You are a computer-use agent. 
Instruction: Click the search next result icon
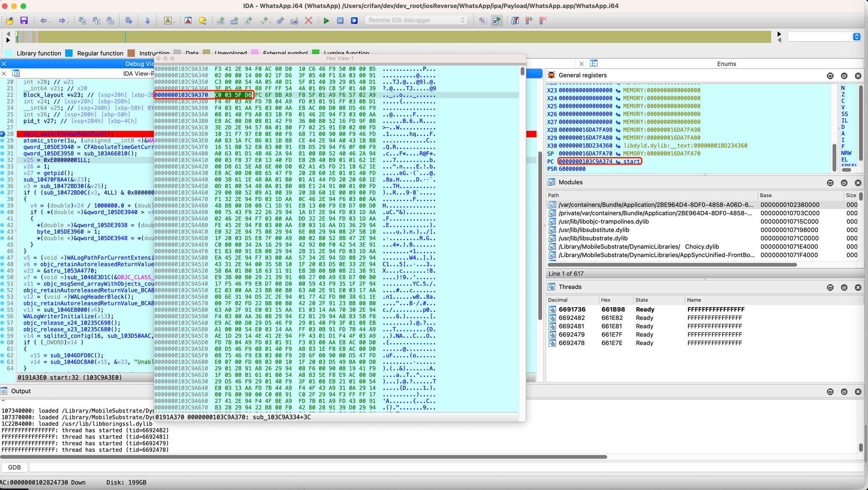[x=128, y=20]
